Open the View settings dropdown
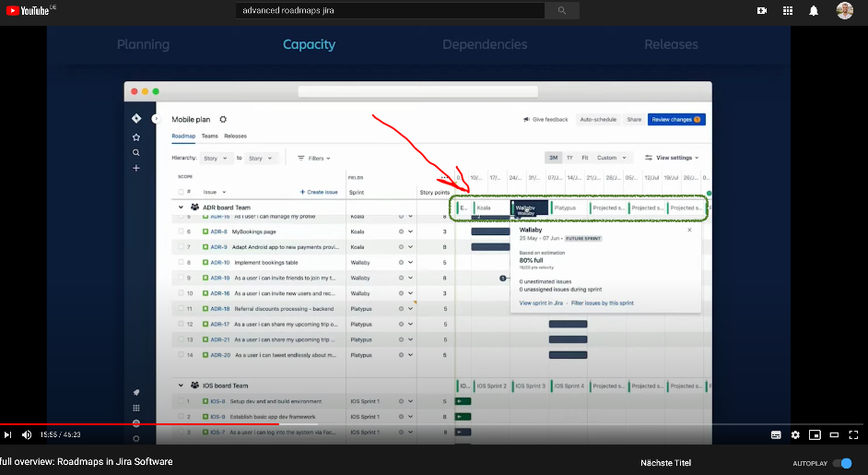 (672, 158)
